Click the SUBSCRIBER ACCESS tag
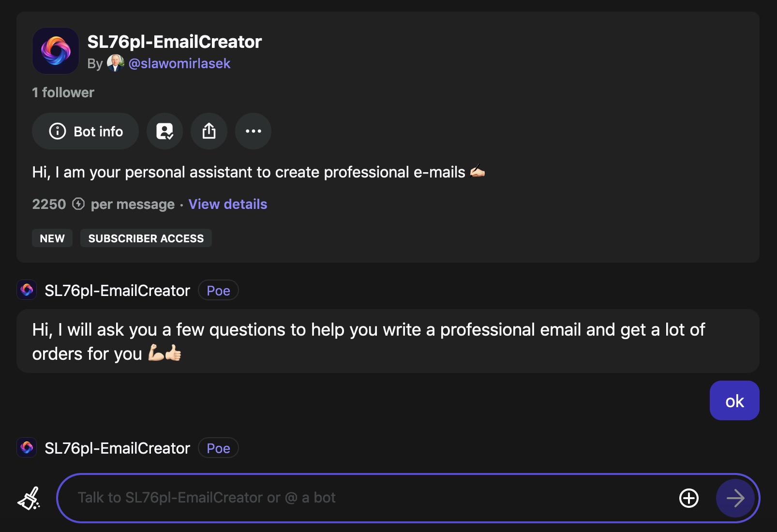 coord(146,238)
